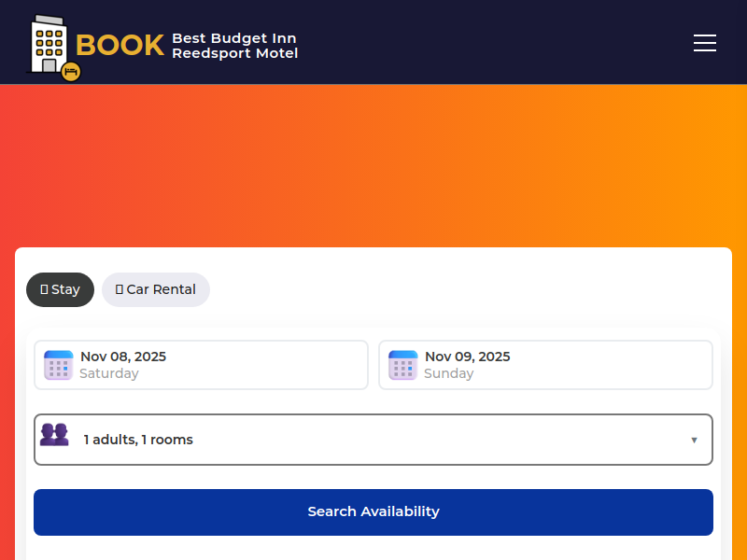Switch to the Car Rental tab
The height and width of the screenshot is (560, 747).
(x=157, y=289)
